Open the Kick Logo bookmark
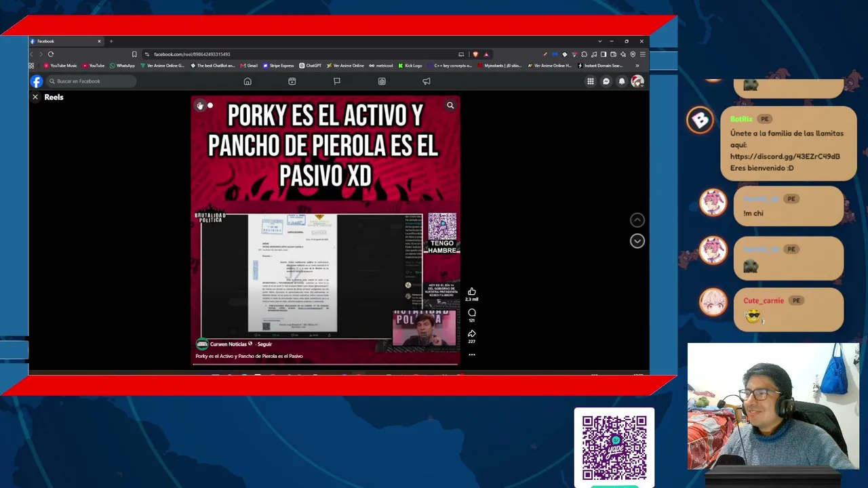 [x=410, y=66]
